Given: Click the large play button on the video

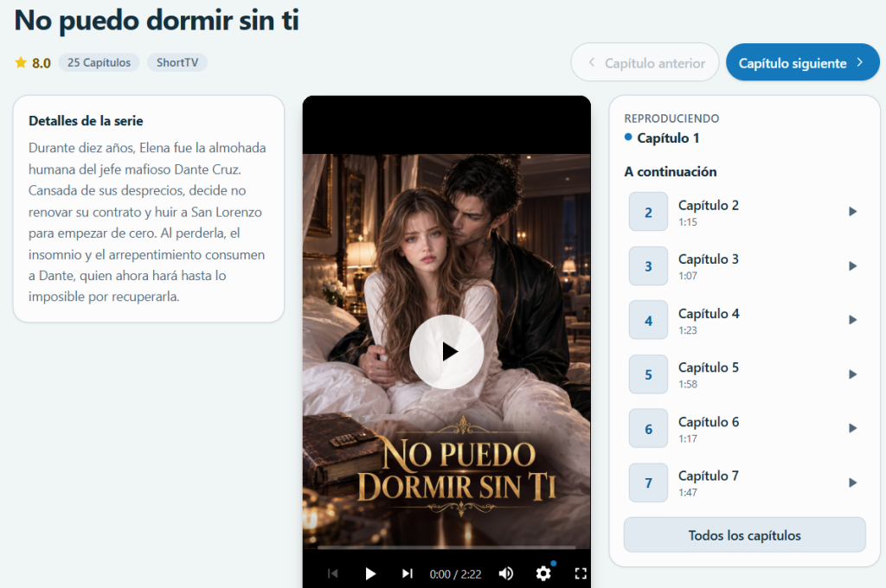Looking at the screenshot, I should click(446, 351).
